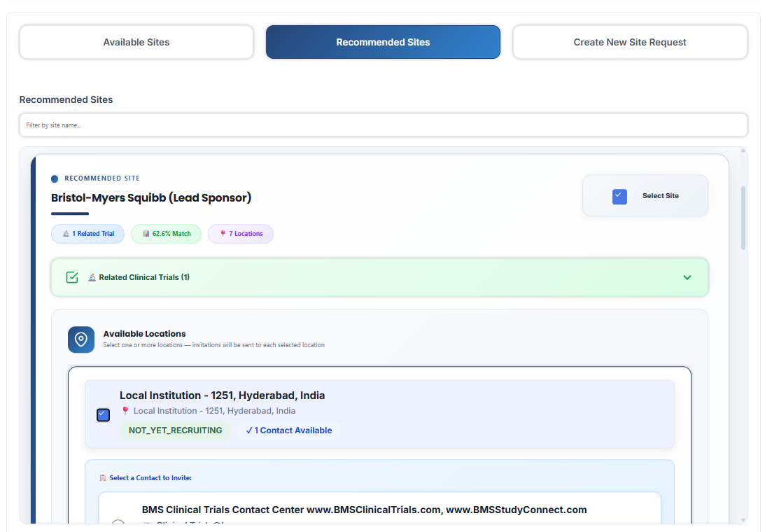The image size is (772, 532).
Task: Click the chart icon inside the 62.6% Match badge
Action: pyautogui.click(x=146, y=234)
